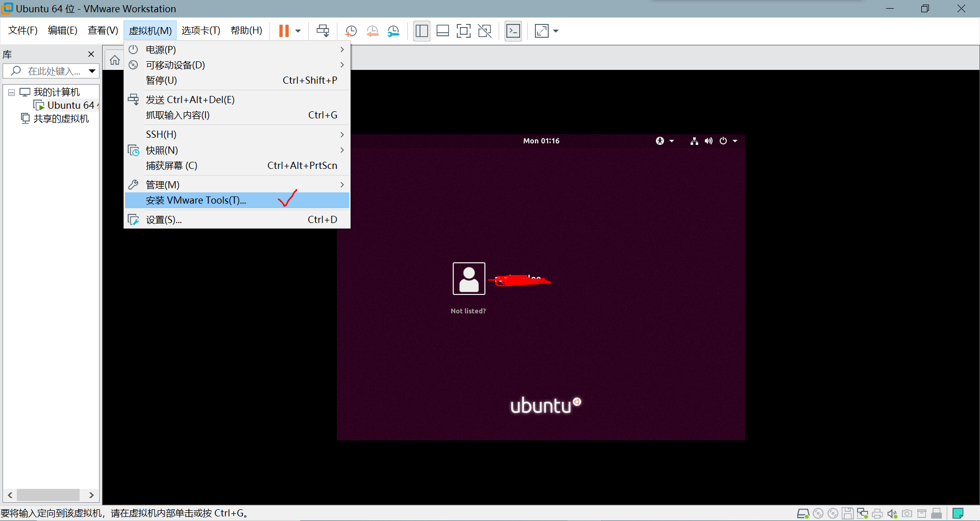Click the first CD/DVD status bar icon
Image resolution: width=980 pixels, height=521 pixels.
[x=818, y=513]
